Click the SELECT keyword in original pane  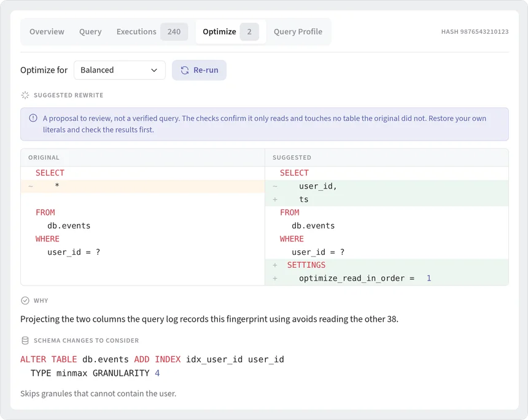point(50,173)
